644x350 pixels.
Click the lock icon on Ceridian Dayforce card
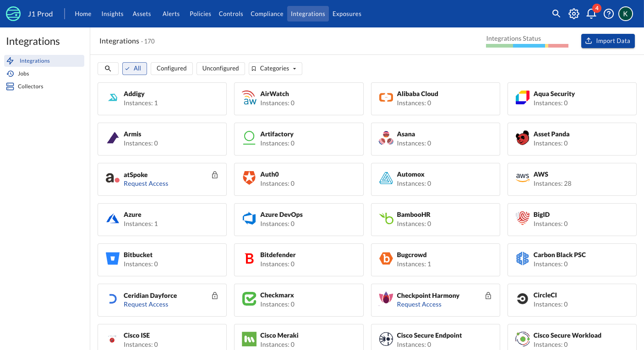click(x=215, y=296)
